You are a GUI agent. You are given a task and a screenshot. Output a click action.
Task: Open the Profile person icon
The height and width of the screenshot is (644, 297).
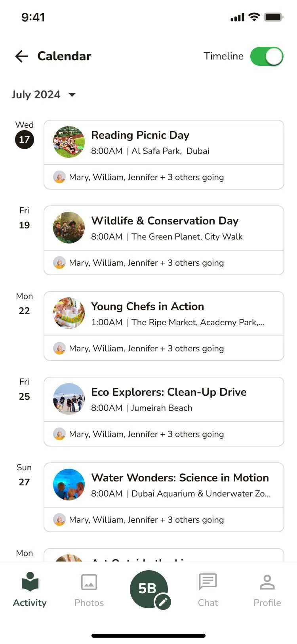267,582
